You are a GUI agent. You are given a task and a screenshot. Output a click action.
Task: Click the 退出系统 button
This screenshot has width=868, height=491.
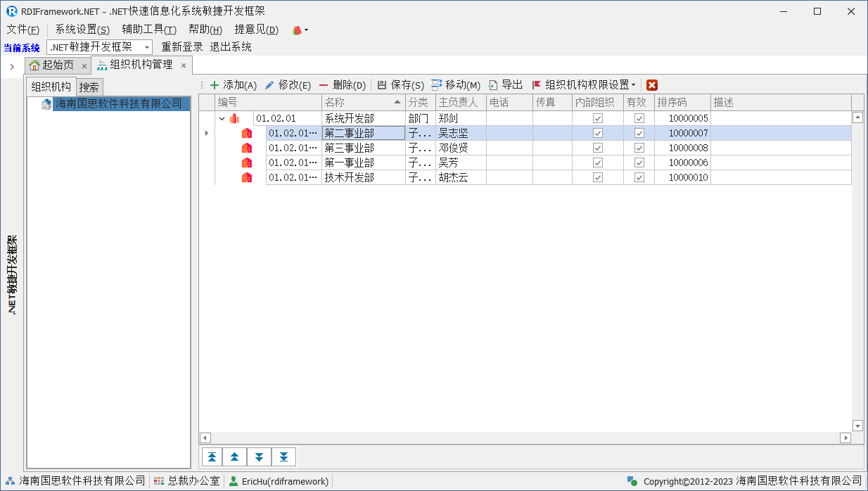tap(231, 47)
